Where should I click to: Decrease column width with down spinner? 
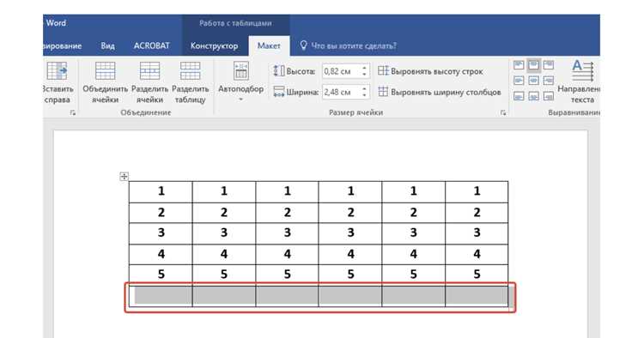[364, 95]
